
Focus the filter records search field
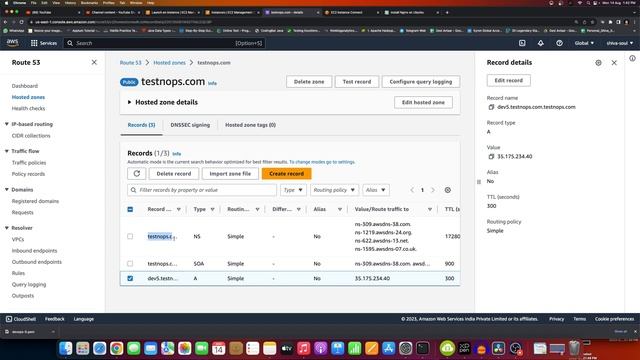tap(202, 190)
